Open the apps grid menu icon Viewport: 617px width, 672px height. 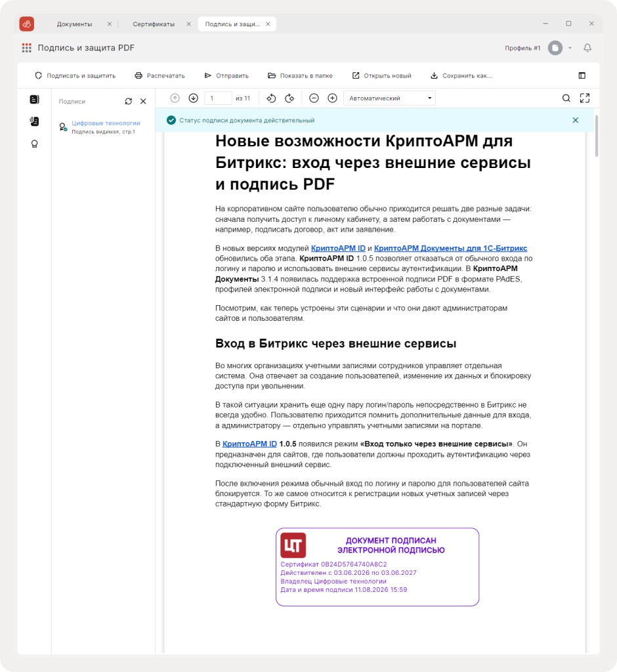(x=27, y=48)
